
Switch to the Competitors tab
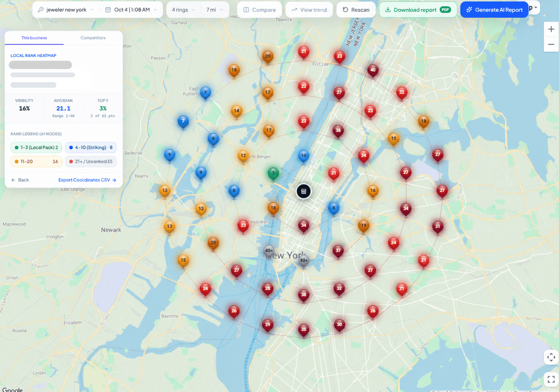[93, 38]
